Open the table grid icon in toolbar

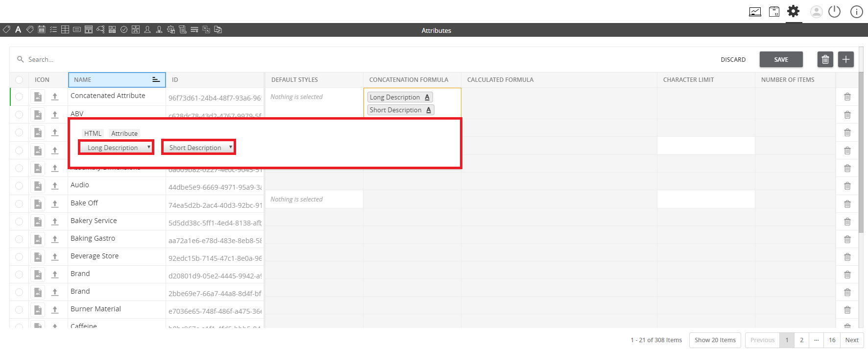pyautogui.click(x=65, y=29)
